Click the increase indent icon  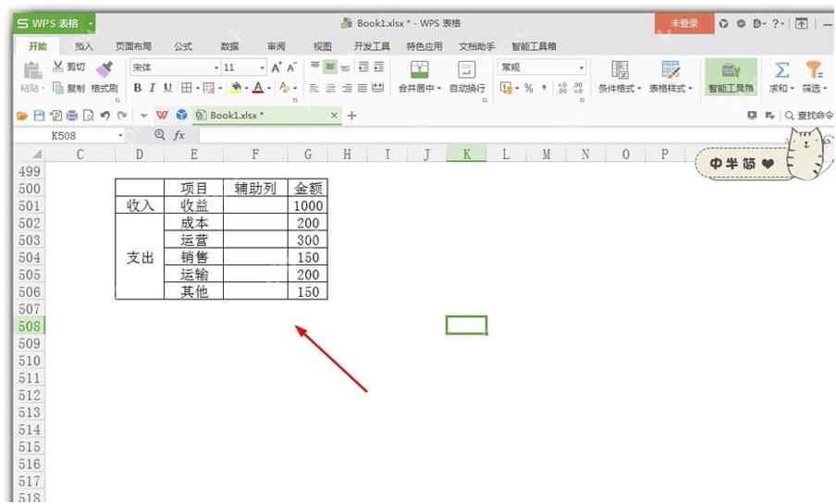(378, 67)
